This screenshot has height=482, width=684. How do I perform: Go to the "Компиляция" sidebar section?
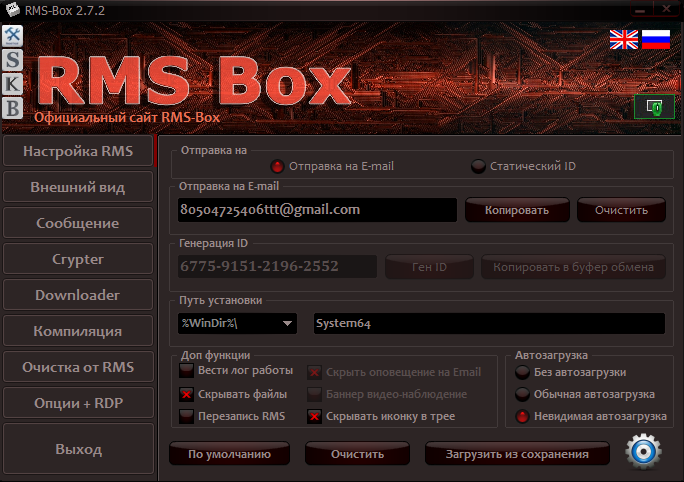[77, 331]
